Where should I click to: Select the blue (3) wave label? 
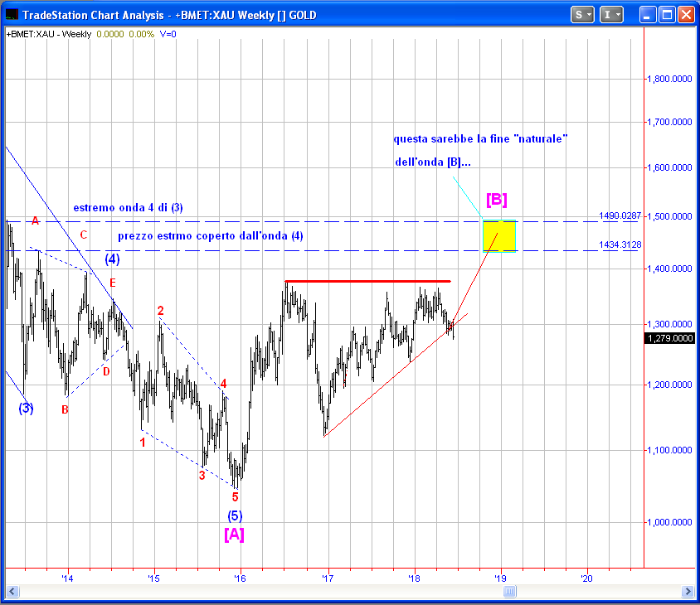[26, 408]
